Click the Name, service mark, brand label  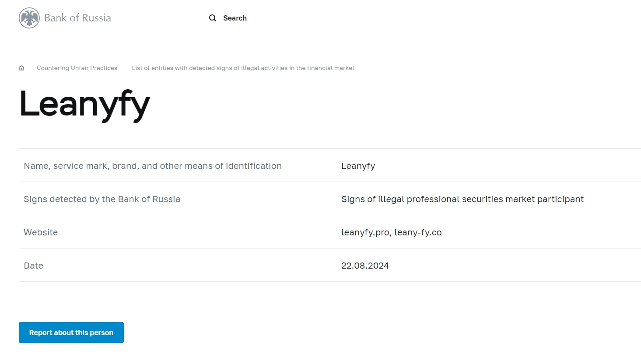153,166
